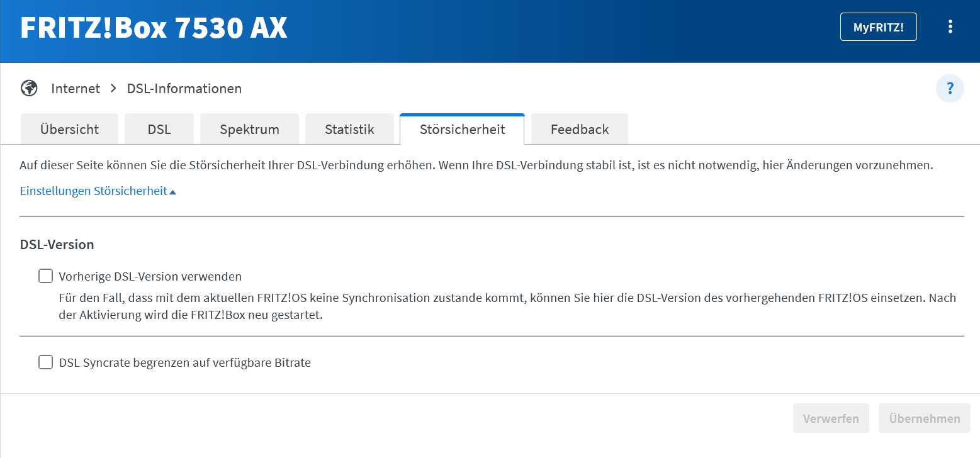Open the help question mark icon
This screenshot has width=980, height=458.
950,88
